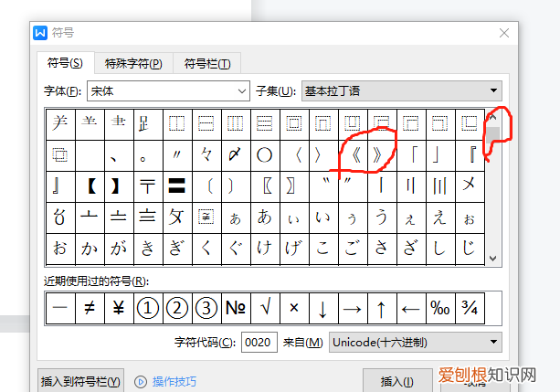Select the hiragana か character in grid
The image size is (560, 392).
point(90,249)
